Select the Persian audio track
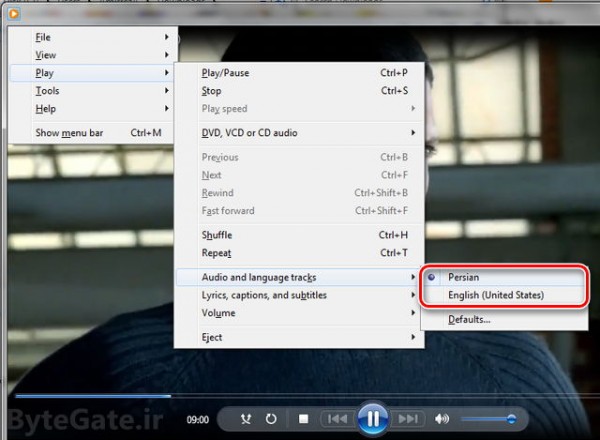This screenshot has width=600, height=440. (x=465, y=277)
